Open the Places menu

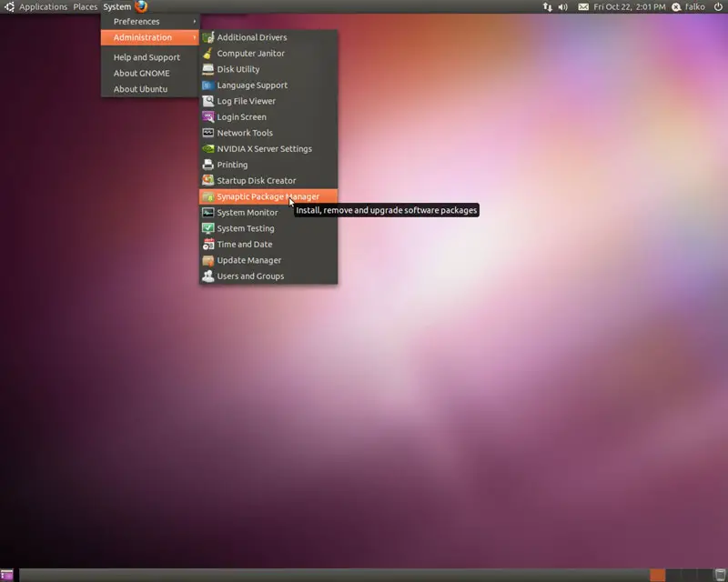pos(86,7)
